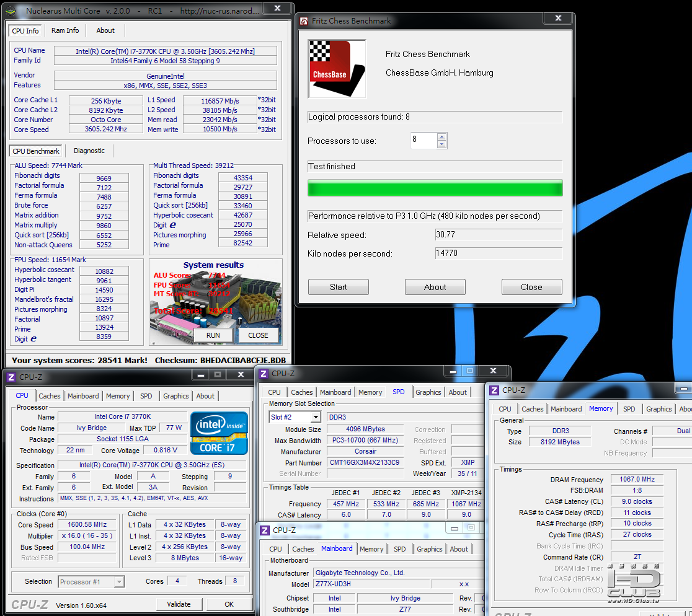Open the About tab in Nuclearus
Screen dimensions: 692x616
click(x=105, y=30)
